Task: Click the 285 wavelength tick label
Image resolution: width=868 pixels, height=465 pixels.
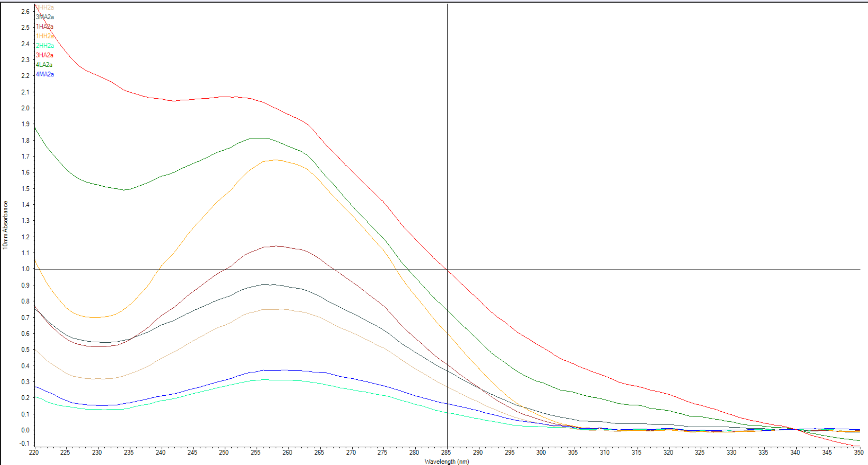Action: coord(446,452)
